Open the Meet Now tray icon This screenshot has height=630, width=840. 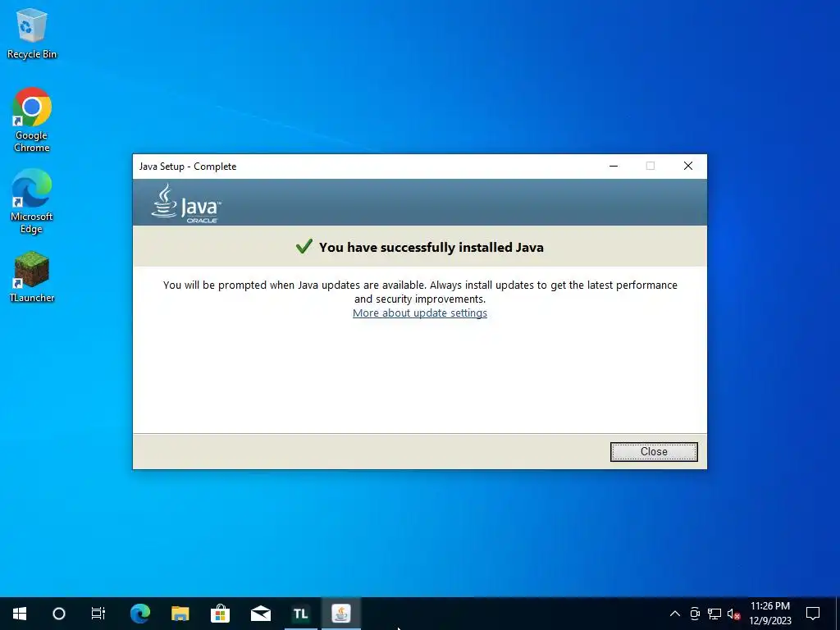point(695,614)
